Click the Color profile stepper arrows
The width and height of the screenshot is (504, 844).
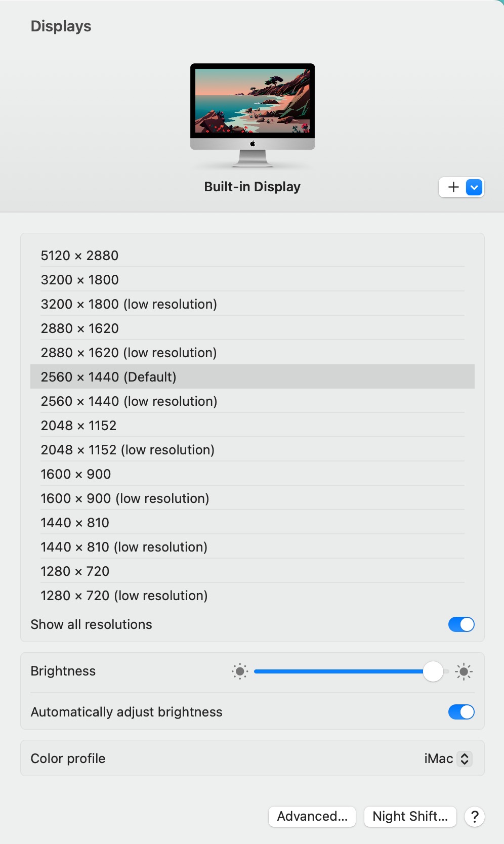465,758
